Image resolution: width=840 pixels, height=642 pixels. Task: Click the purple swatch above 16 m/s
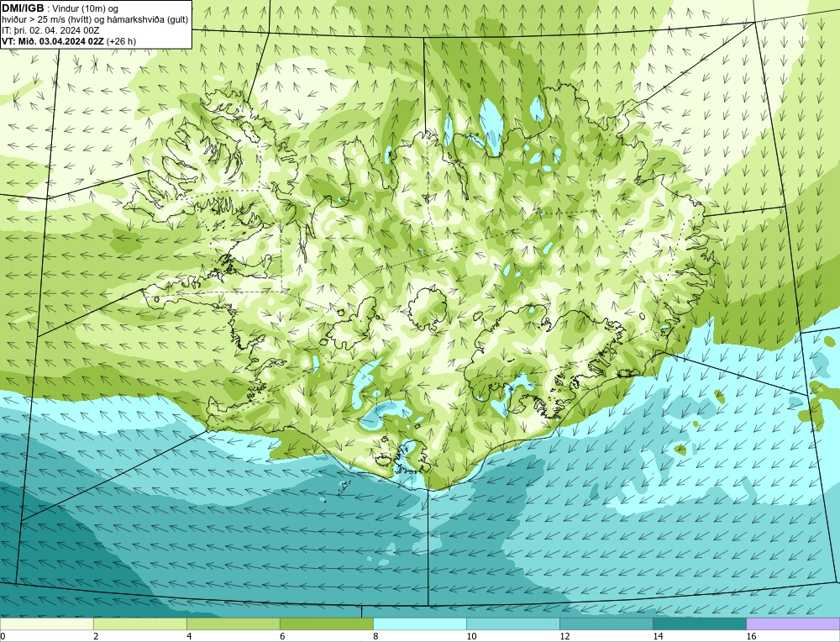[x=793, y=624]
